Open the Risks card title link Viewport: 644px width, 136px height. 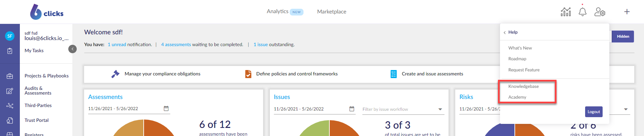(x=466, y=97)
